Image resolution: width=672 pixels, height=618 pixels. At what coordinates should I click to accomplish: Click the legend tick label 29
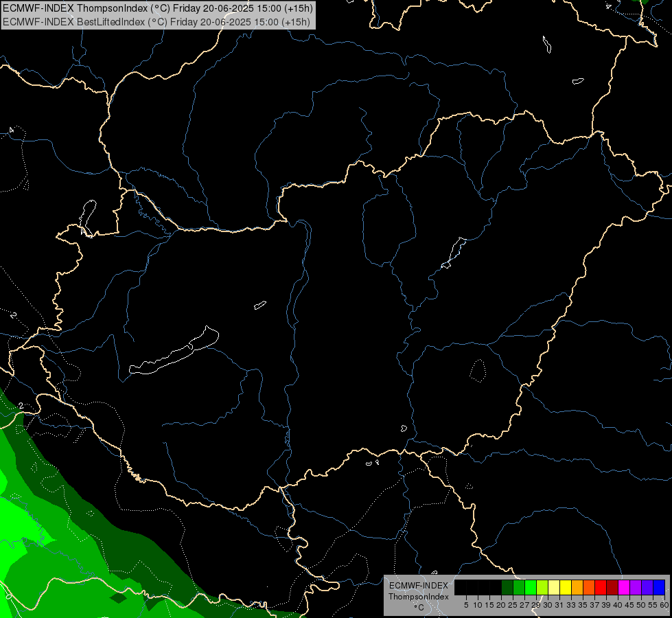coord(536,605)
